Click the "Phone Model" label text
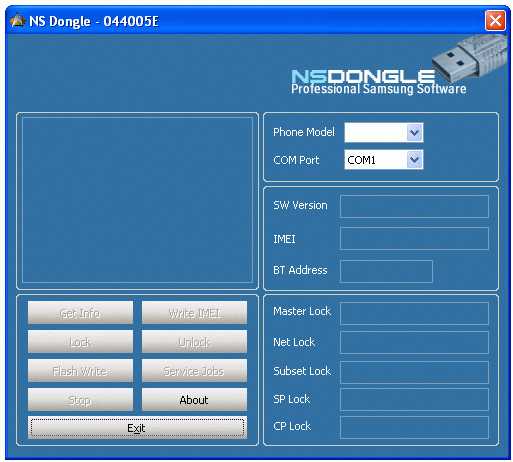Image resolution: width=513 pixels, height=462 pixels. (304, 132)
